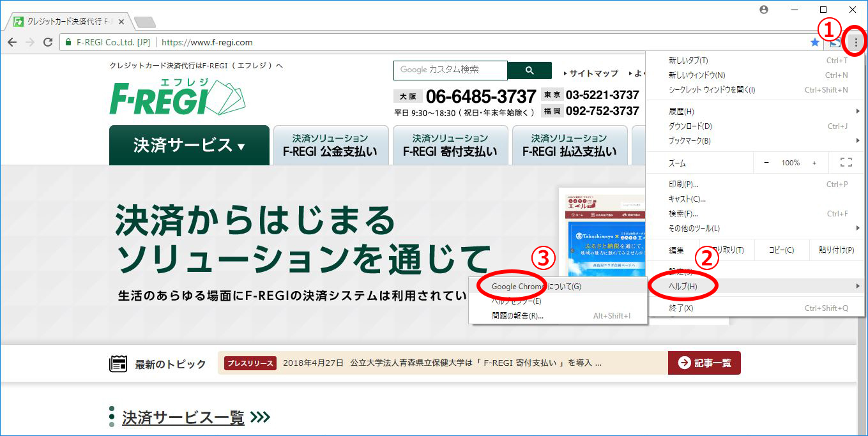Click the Google カスタム検索 input field
This screenshot has width=868, height=436.
[x=450, y=70]
